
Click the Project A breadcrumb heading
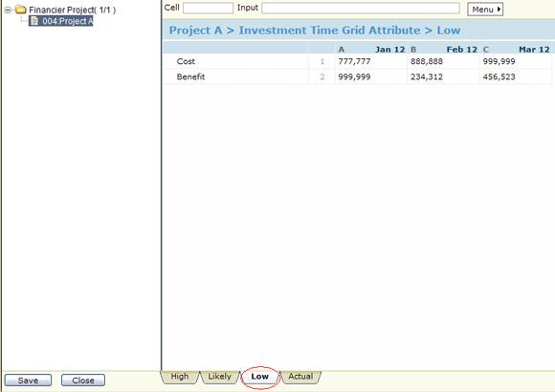(195, 31)
